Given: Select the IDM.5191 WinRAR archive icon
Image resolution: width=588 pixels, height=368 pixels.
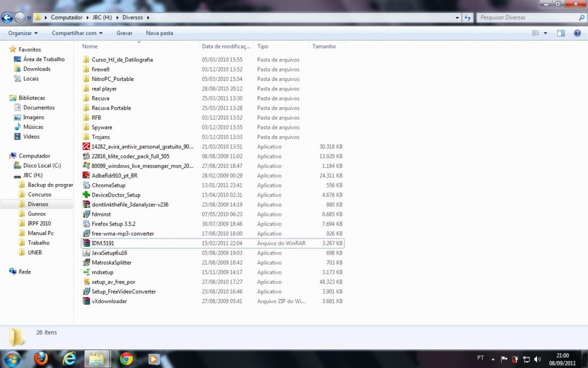Looking at the screenshot, I should pyautogui.click(x=87, y=243).
